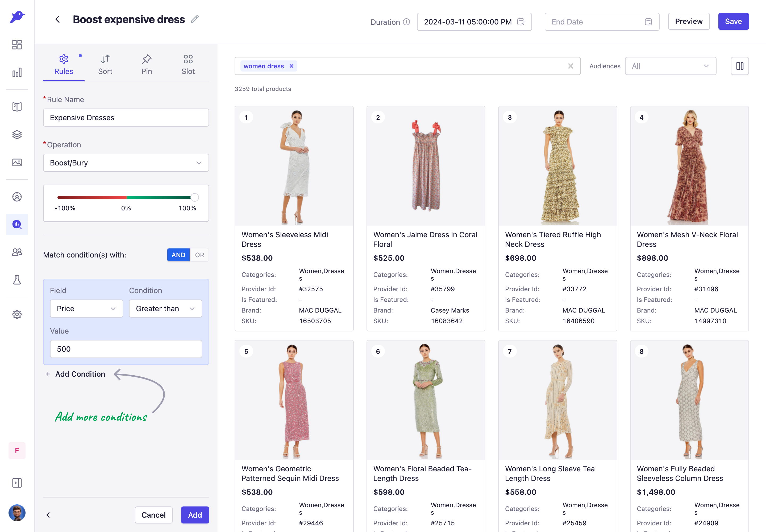Open the stacked layers icon in sidebar
The image size is (766, 532).
(x=17, y=134)
